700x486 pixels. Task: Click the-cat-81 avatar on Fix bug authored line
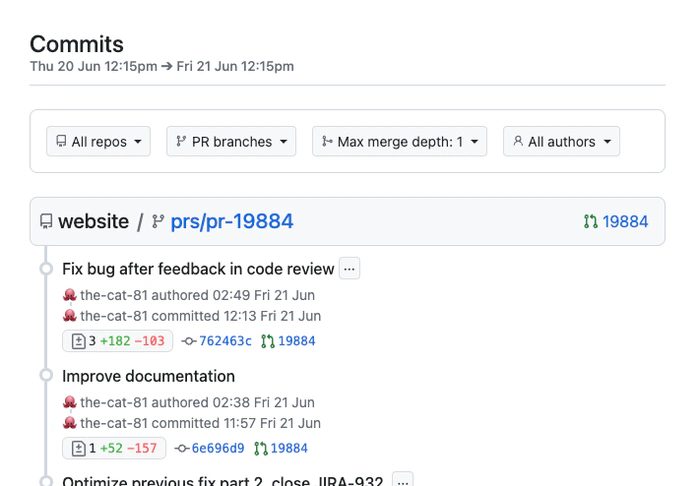coord(70,295)
